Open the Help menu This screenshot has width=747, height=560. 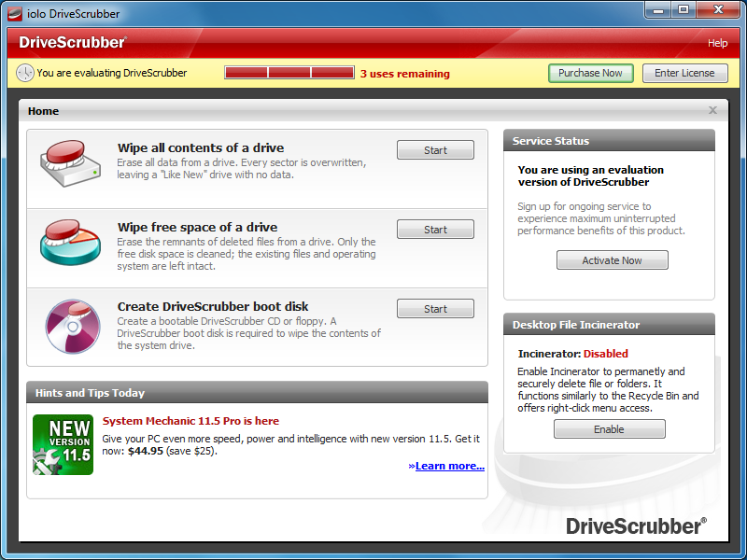click(x=717, y=43)
